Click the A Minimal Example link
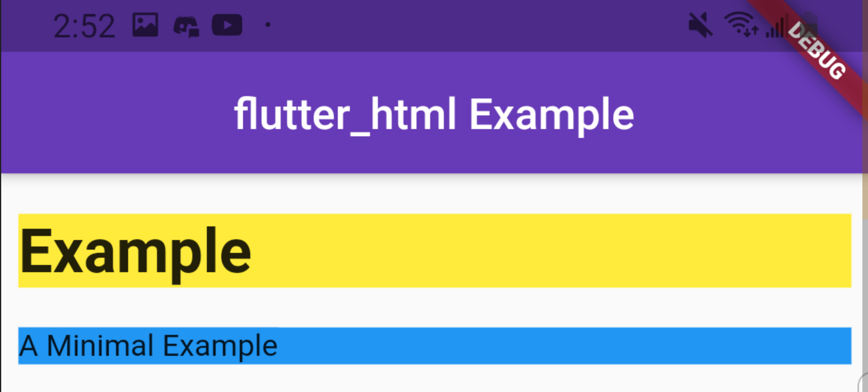The height and width of the screenshot is (392, 868). (x=149, y=345)
